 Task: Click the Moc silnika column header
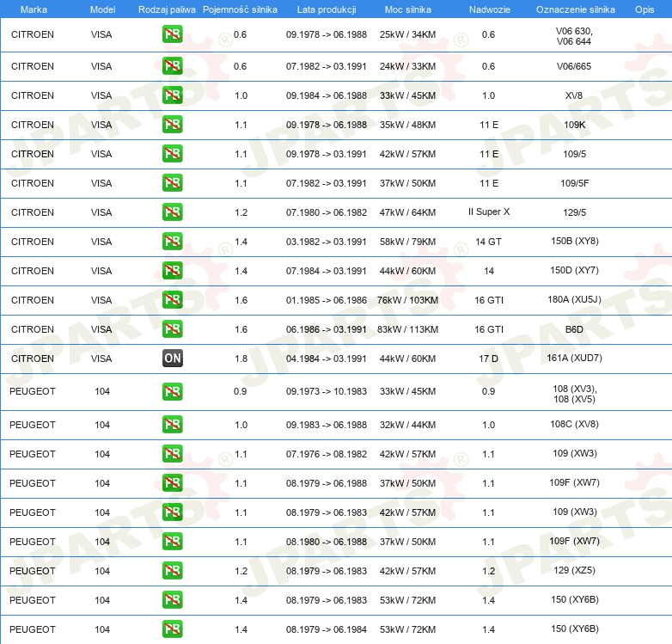click(x=408, y=9)
